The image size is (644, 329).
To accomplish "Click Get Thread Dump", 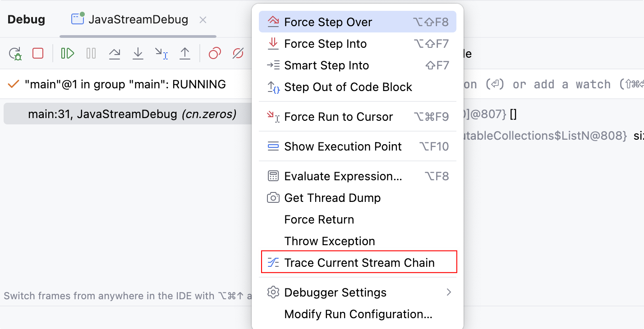I will (332, 197).
